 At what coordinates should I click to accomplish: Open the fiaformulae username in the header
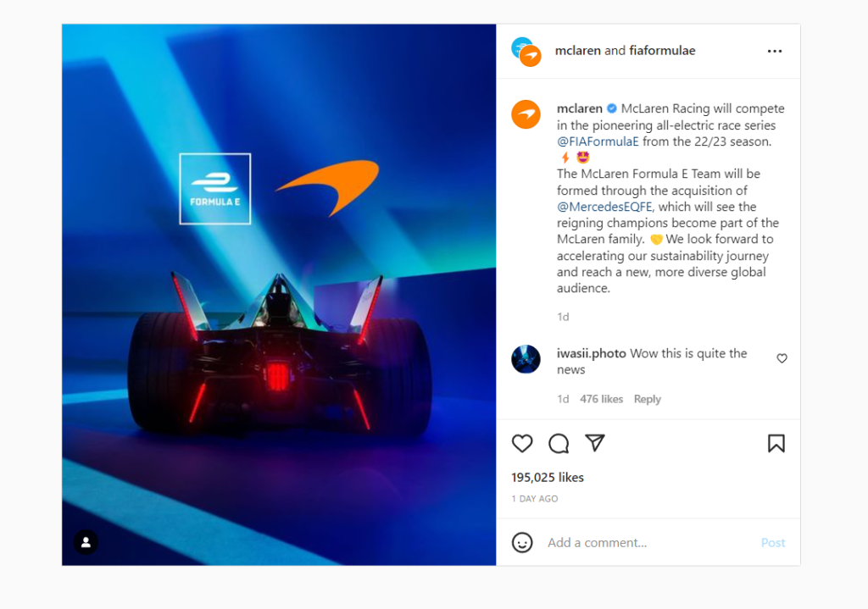(x=662, y=50)
